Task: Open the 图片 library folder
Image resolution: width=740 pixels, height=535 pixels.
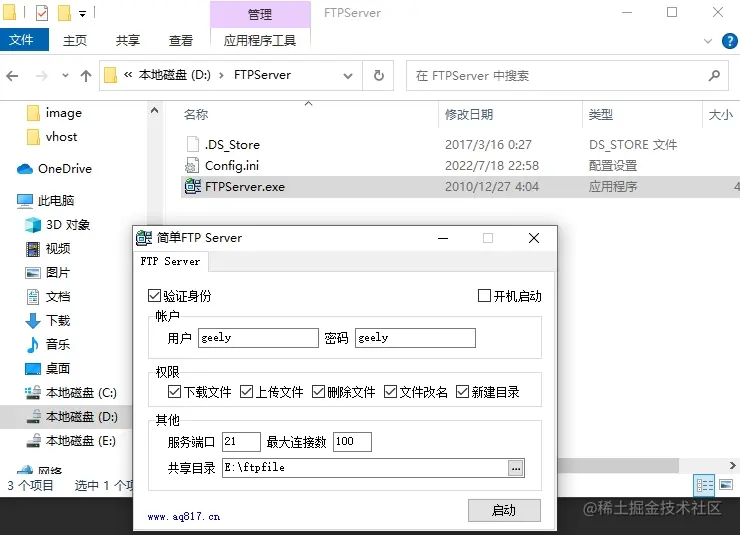Action: (48, 273)
